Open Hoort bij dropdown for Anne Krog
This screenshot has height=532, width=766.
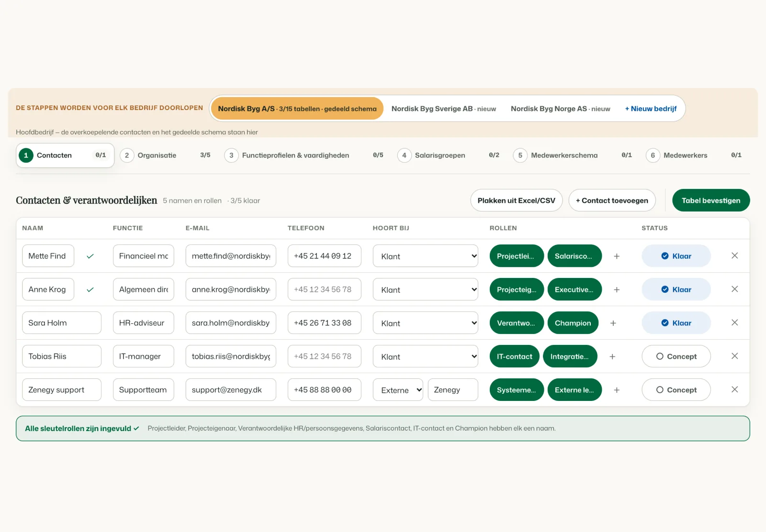click(x=426, y=289)
